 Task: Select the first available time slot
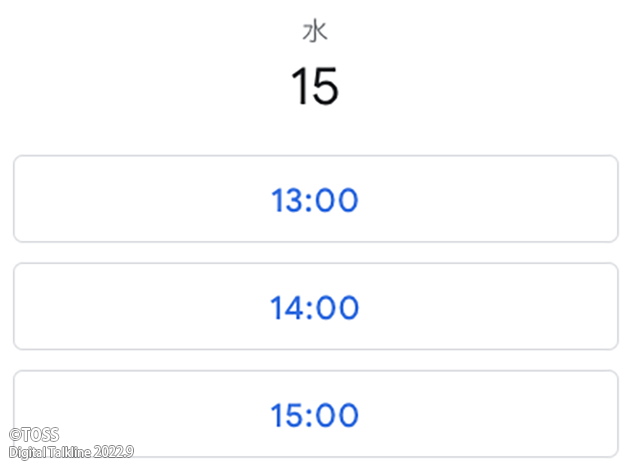point(315,200)
